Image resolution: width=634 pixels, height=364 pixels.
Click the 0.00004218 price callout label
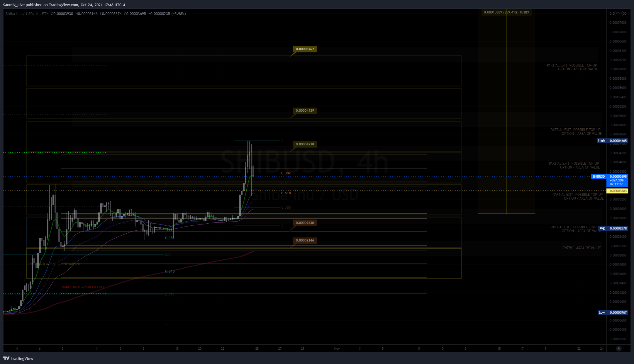coord(305,144)
